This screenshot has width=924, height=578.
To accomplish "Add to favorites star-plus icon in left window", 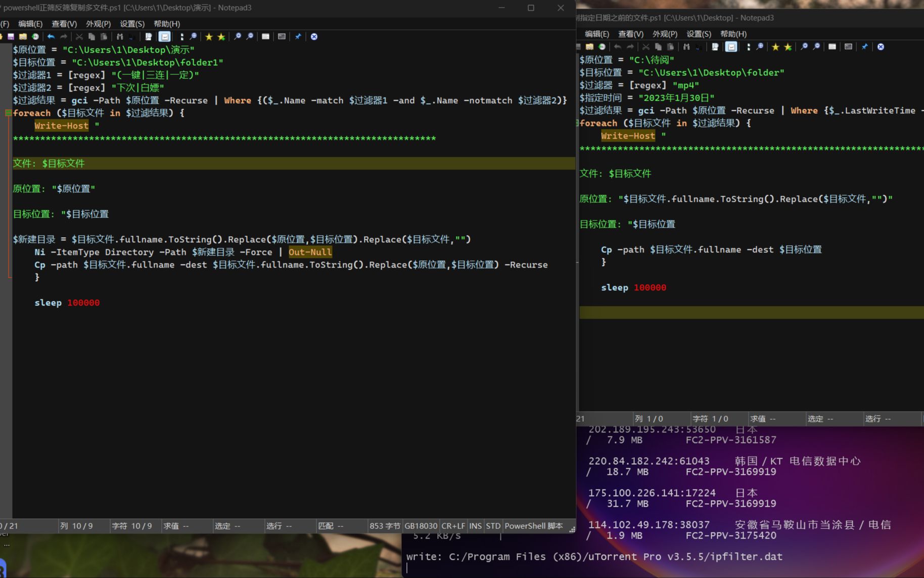I will tap(221, 36).
